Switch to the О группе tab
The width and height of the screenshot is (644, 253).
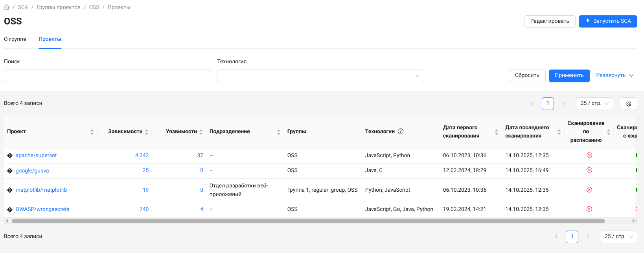[15, 39]
